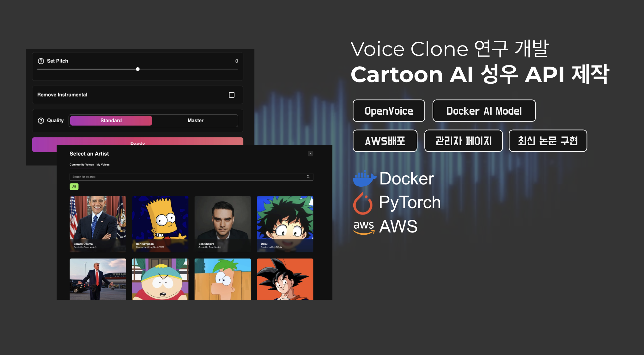Choose the Bart Simpson voice thumbnail
Image resolution: width=644 pixels, height=355 pixels.
coord(160,224)
